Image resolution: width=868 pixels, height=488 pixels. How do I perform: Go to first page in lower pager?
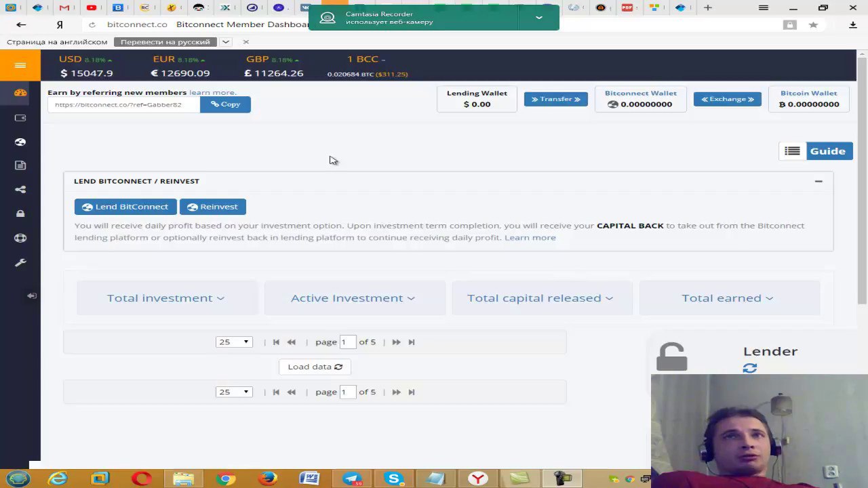point(276,392)
